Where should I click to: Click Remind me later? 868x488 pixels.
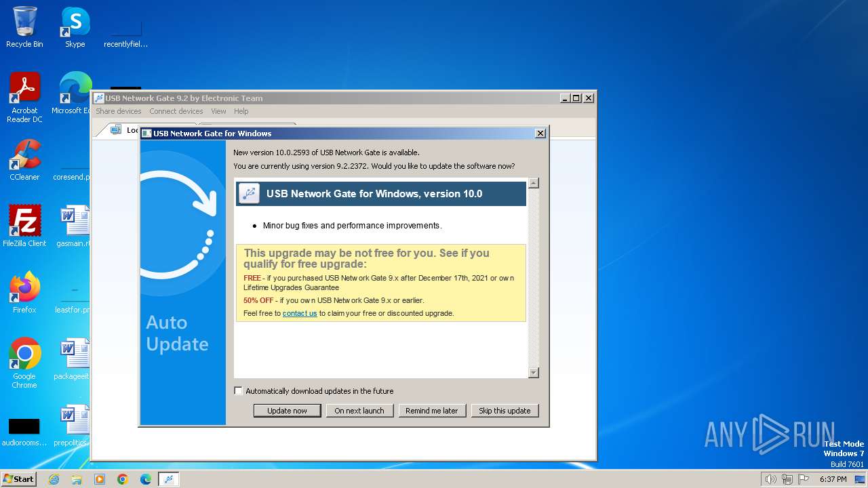point(432,411)
